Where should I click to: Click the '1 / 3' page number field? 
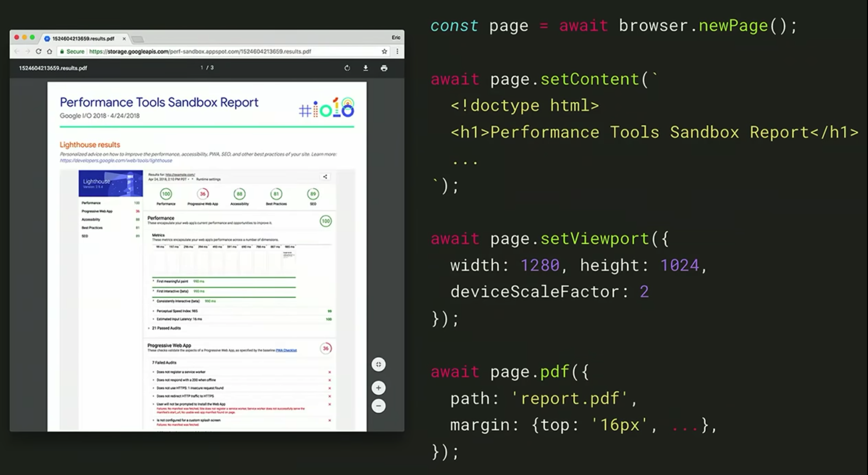pos(207,68)
